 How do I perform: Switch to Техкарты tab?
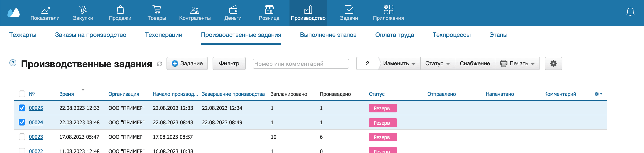[x=23, y=35]
